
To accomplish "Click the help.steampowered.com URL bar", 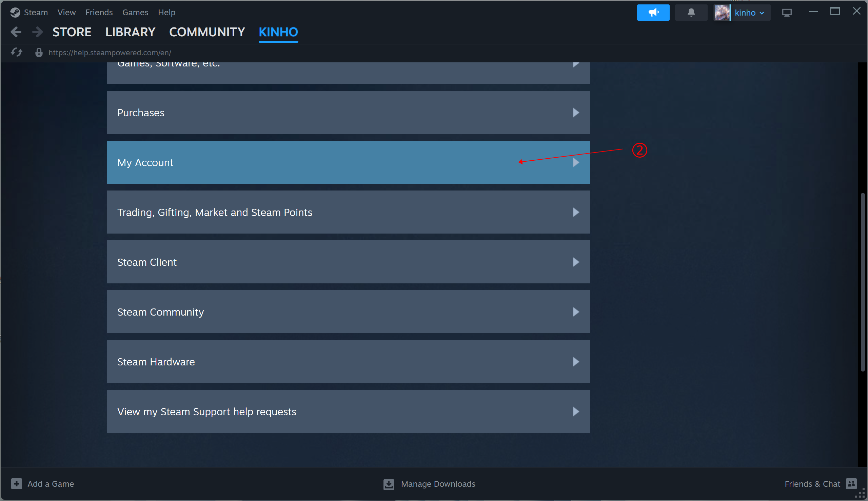I will coord(110,52).
